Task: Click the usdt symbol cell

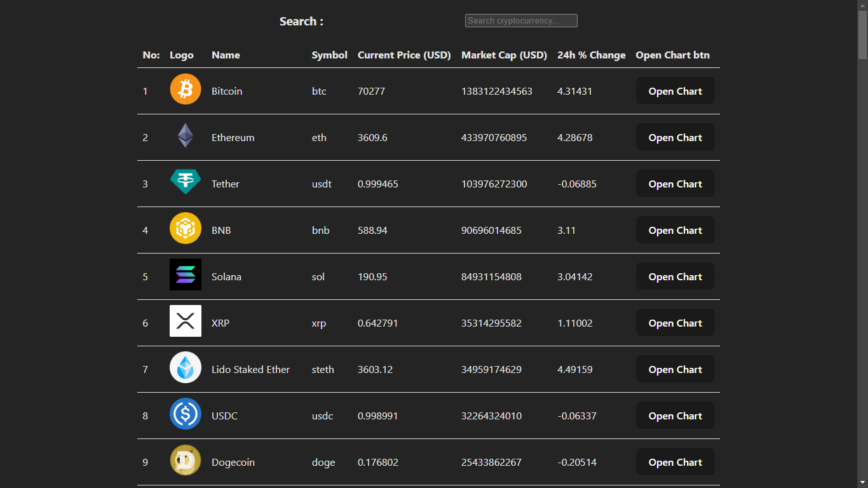Action: (x=322, y=184)
